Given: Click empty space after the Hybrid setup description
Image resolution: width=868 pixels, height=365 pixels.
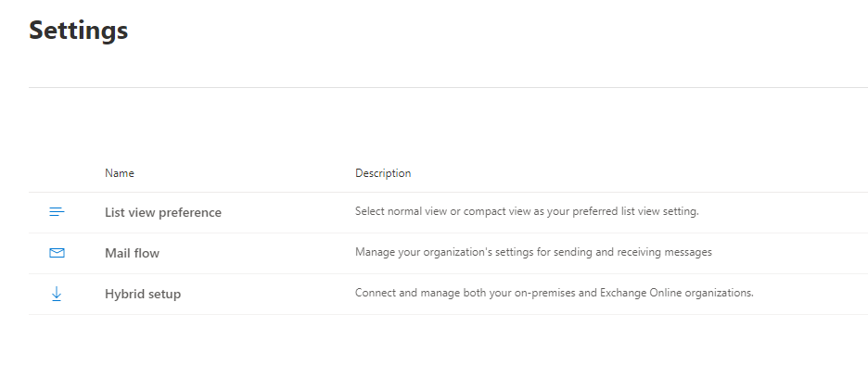Looking at the screenshot, I should pyautogui.click(x=811, y=295).
